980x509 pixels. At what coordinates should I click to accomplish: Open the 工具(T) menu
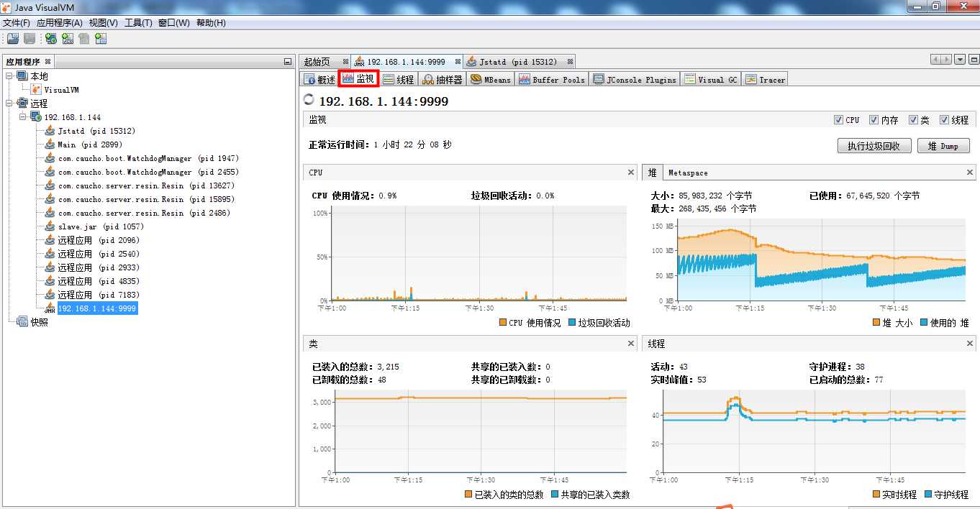click(x=138, y=23)
